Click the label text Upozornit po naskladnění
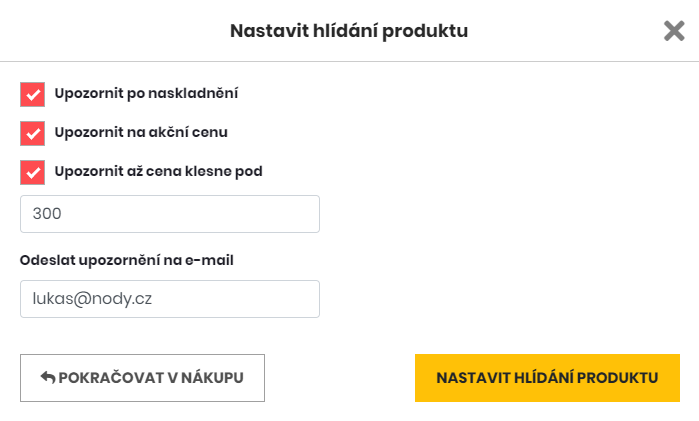 pyautogui.click(x=146, y=93)
